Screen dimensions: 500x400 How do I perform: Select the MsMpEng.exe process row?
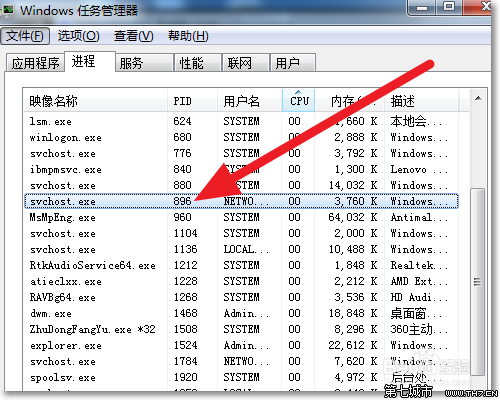241,217
